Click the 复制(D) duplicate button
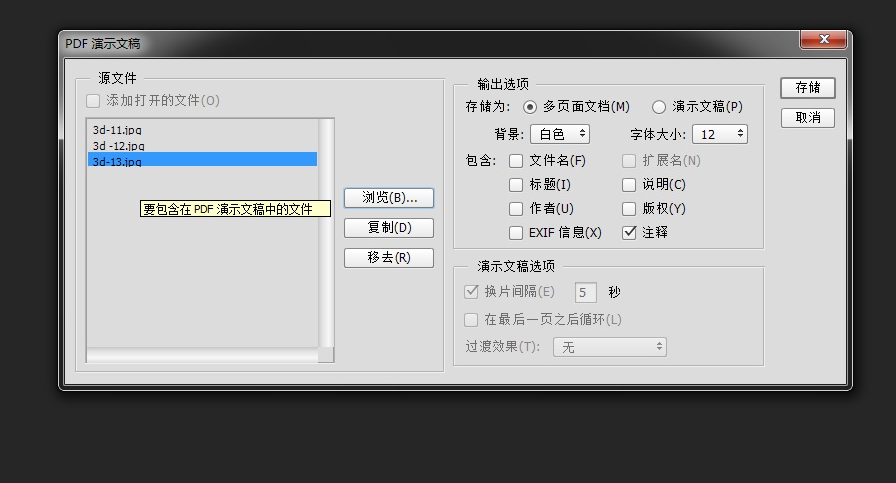 pyautogui.click(x=389, y=227)
